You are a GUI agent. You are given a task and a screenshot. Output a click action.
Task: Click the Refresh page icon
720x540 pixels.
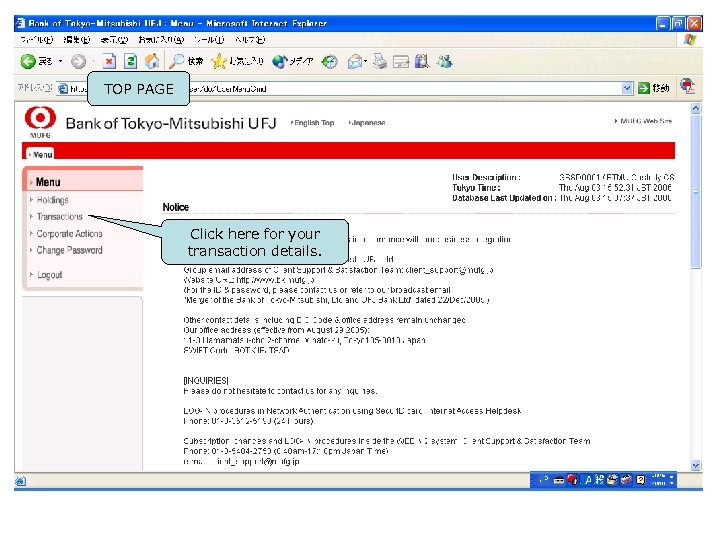tap(130, 61)
